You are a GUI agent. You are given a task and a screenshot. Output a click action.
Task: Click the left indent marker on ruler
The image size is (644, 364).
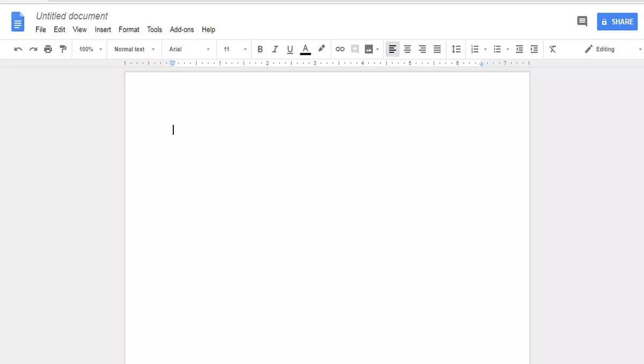click(x=172, y=63)
